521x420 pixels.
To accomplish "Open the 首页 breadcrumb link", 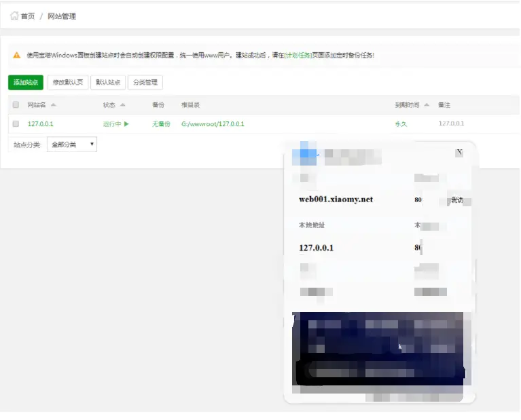I will [28, 16].
